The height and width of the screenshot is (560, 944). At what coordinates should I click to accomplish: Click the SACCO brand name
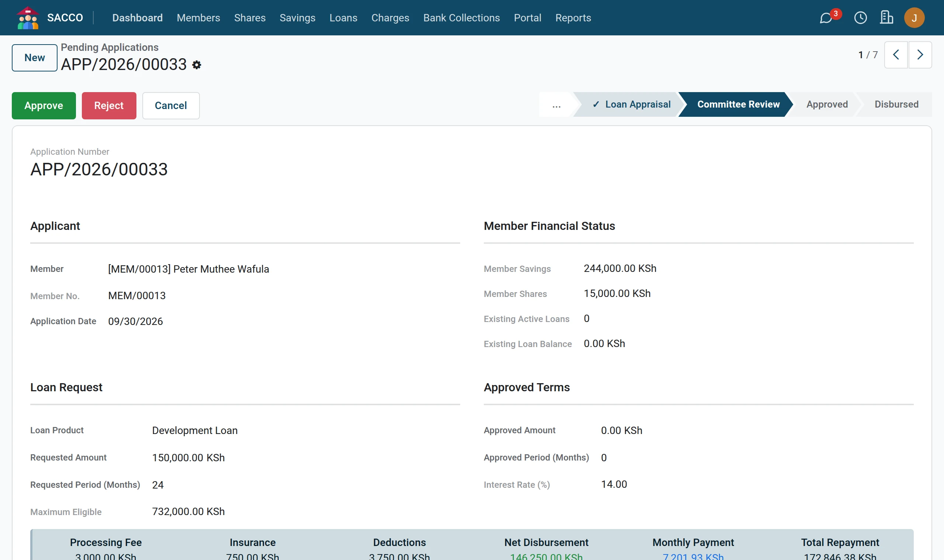pyautogui.click(x=65, y=18)
